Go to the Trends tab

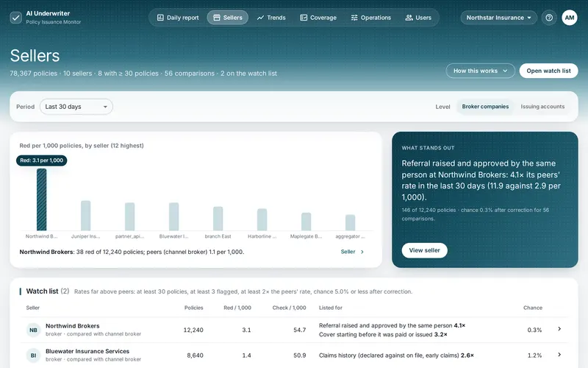[271, 18]
